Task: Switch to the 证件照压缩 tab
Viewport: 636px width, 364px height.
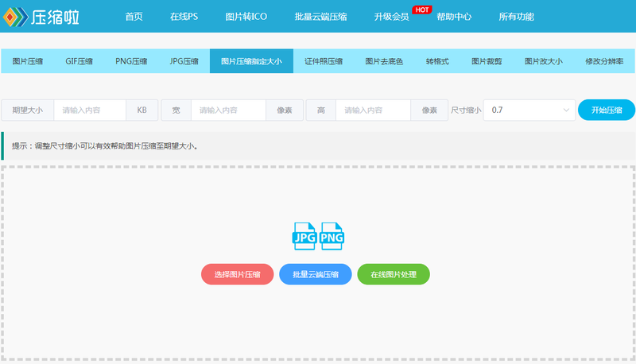Action: click(x=324, y=61)
